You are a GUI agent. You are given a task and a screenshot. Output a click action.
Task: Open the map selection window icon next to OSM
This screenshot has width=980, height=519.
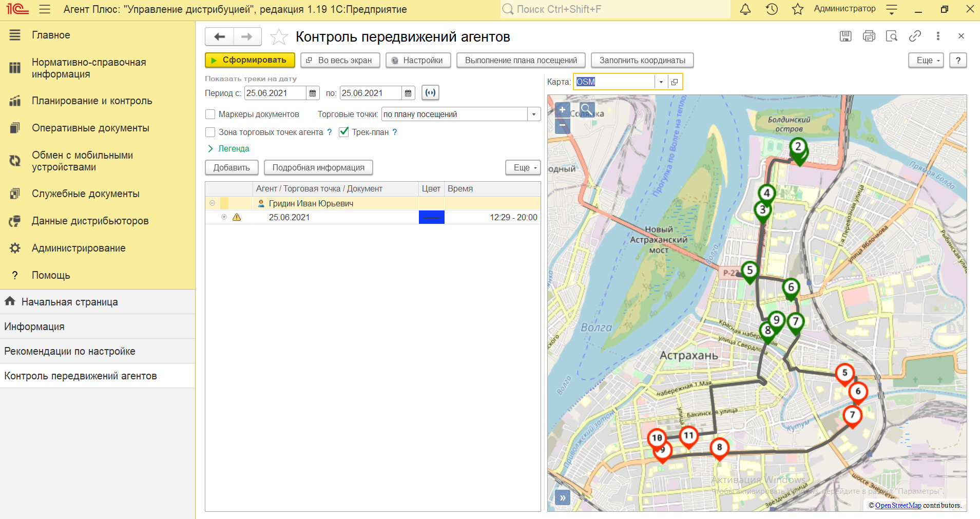pos(675,82)
